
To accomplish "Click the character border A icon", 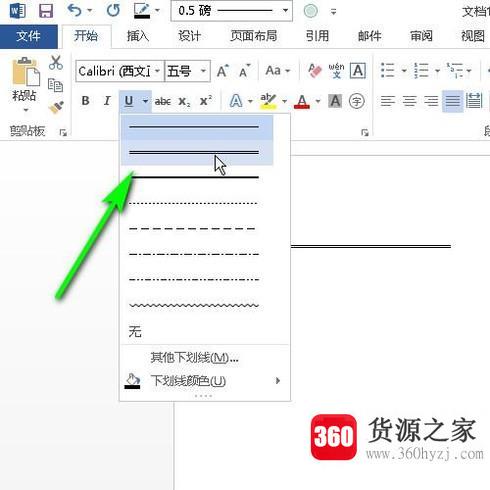I will coord(358,71).
